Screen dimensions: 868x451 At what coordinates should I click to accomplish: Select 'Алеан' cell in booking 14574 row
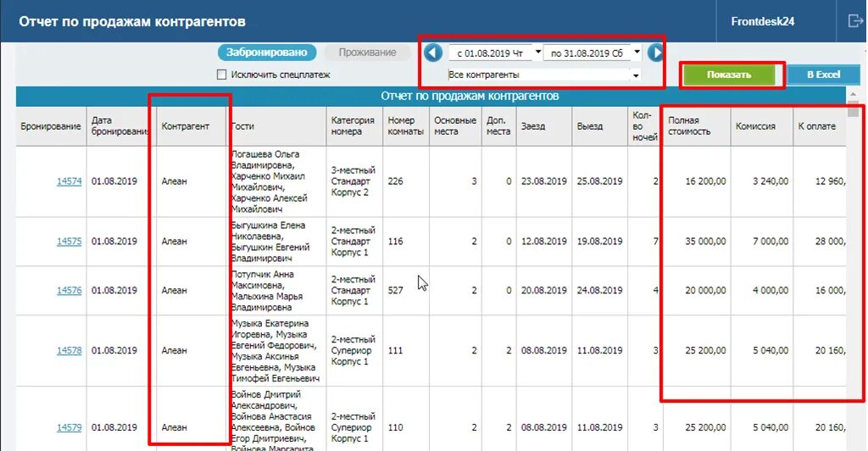coord(192,181)
